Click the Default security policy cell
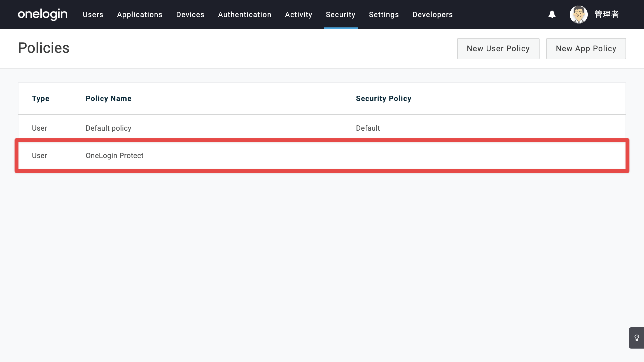This screenshot has height=362, width=644. coord(368,128)
